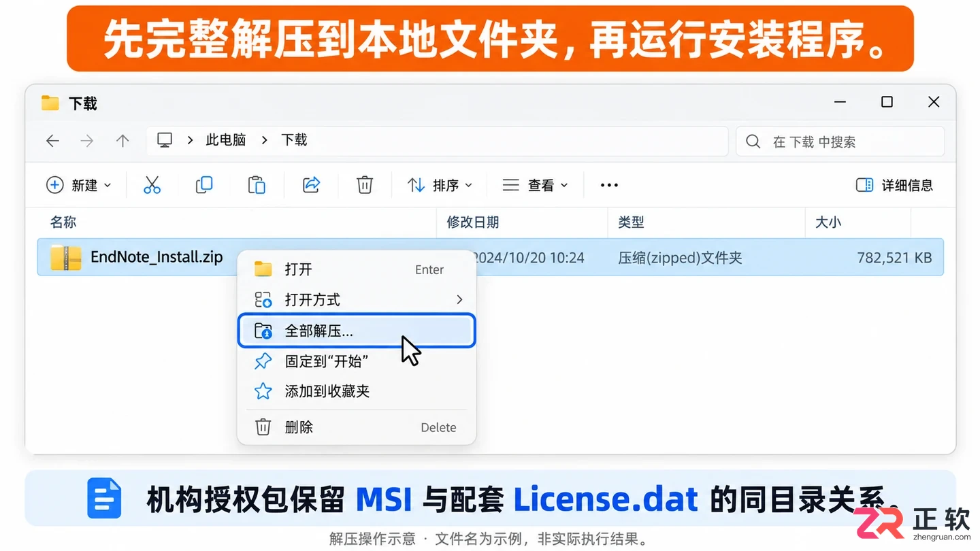This screenshot has width=980, height=551.
Task: Click the computer icon in address bar
Action: (165, 140)
